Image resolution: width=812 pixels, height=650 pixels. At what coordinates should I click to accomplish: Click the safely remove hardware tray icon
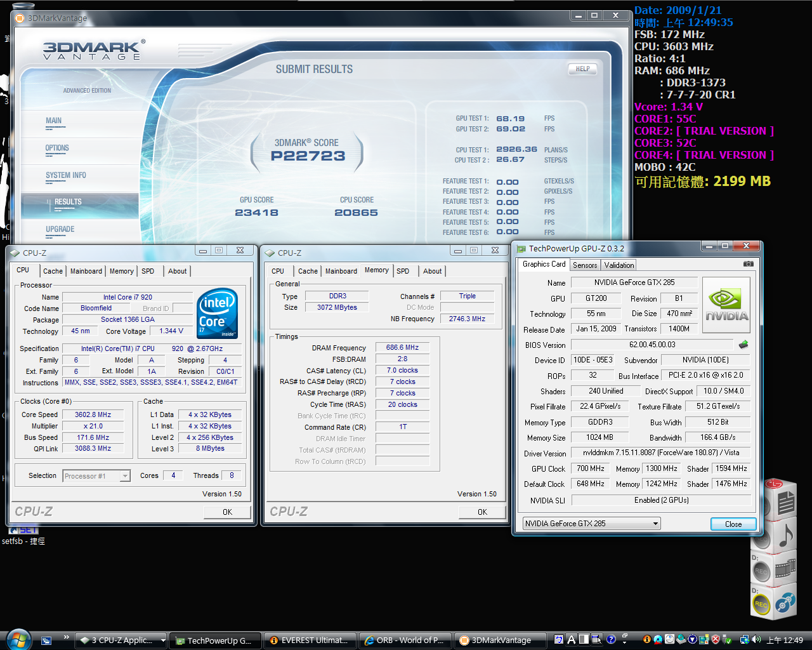[727, 640]
